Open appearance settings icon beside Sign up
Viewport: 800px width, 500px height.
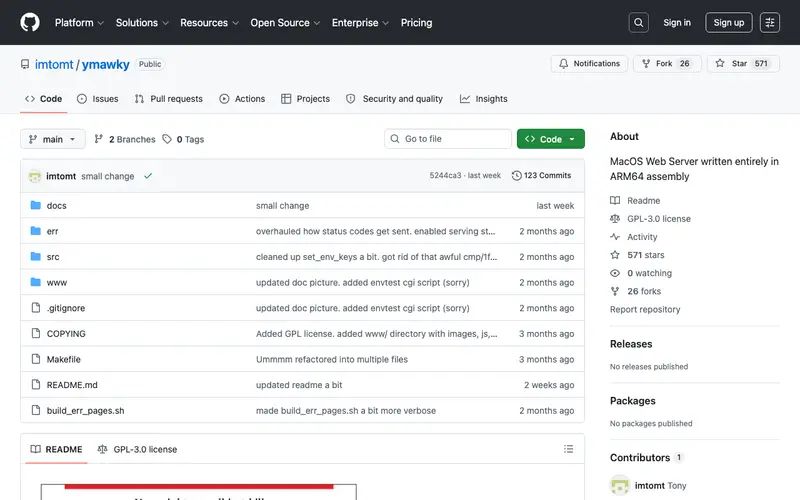[x=769, y=22]
